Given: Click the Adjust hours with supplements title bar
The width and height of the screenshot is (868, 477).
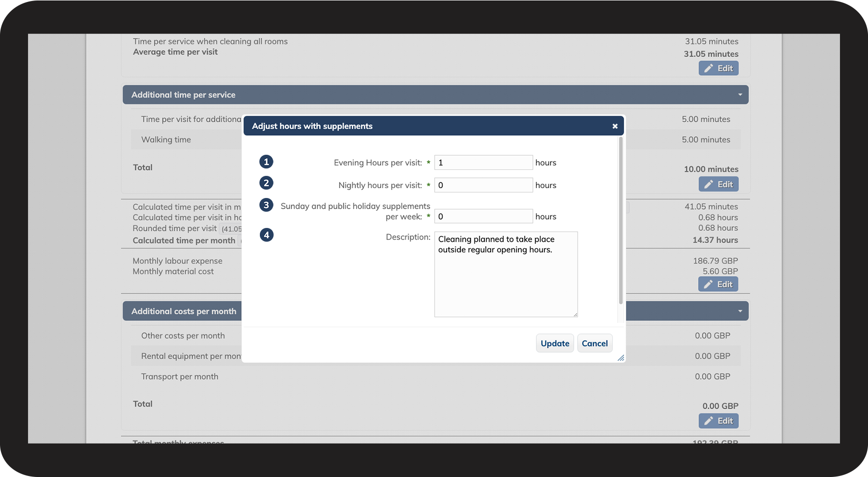Looking at the screenshot, I should pos(434,126).
